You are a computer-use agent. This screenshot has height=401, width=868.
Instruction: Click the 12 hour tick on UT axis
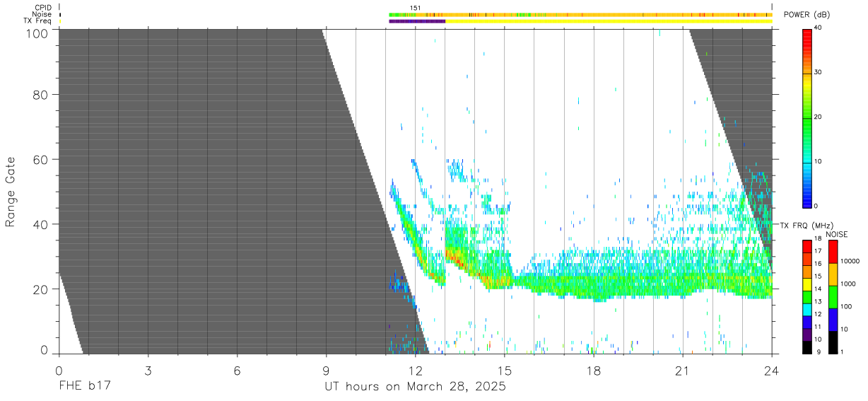point(416,369)
